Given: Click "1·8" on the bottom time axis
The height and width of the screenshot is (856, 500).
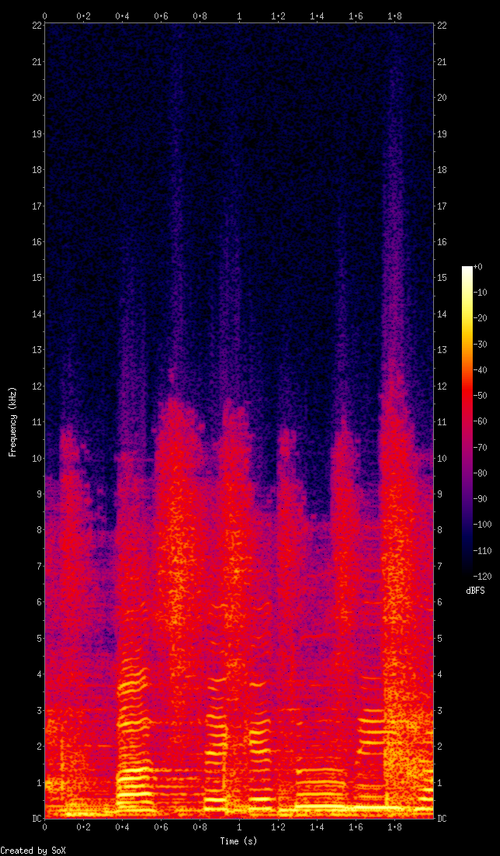Looking at the screenshot, I should (395, 828).
